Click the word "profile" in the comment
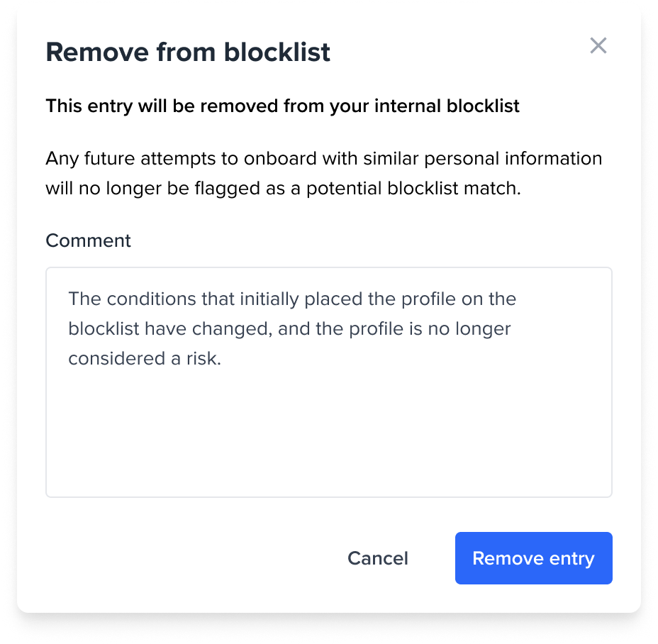This screenshot has height=644, width=658. pos(427,299)
